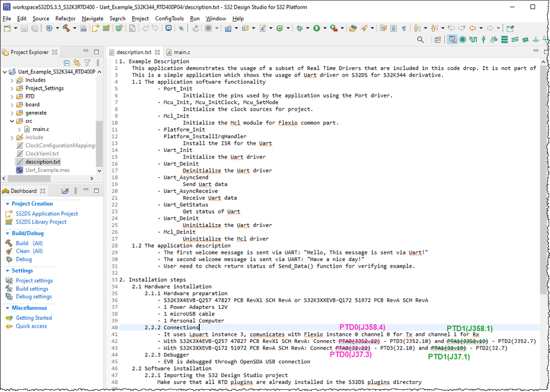Click the Previous Annotation up-arrow icon
Viewport: 550px width, 392px height.
click(433, 29)
